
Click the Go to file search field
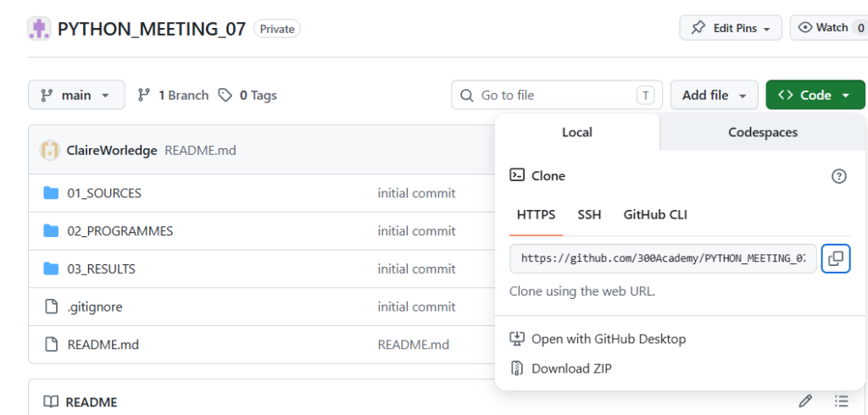click(557, 95)
